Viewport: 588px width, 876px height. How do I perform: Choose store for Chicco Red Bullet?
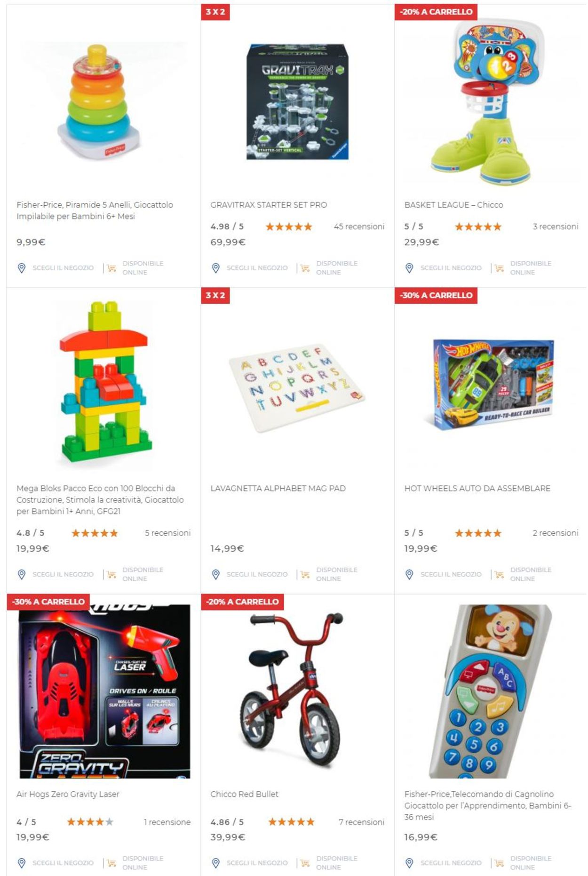[x=257, y=863]
